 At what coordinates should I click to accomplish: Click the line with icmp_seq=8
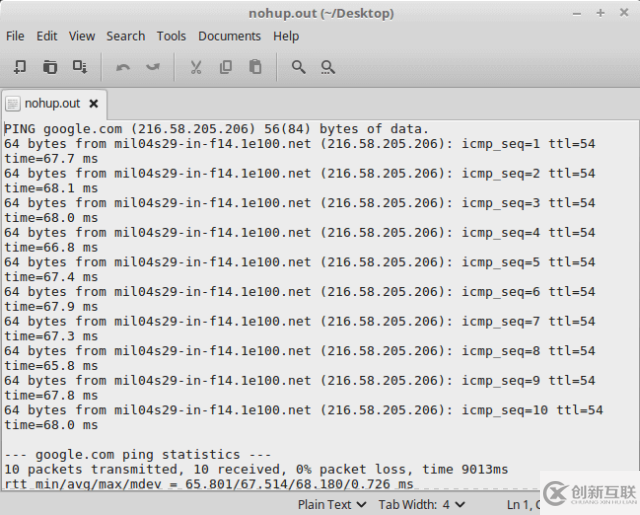coord(300,351)
